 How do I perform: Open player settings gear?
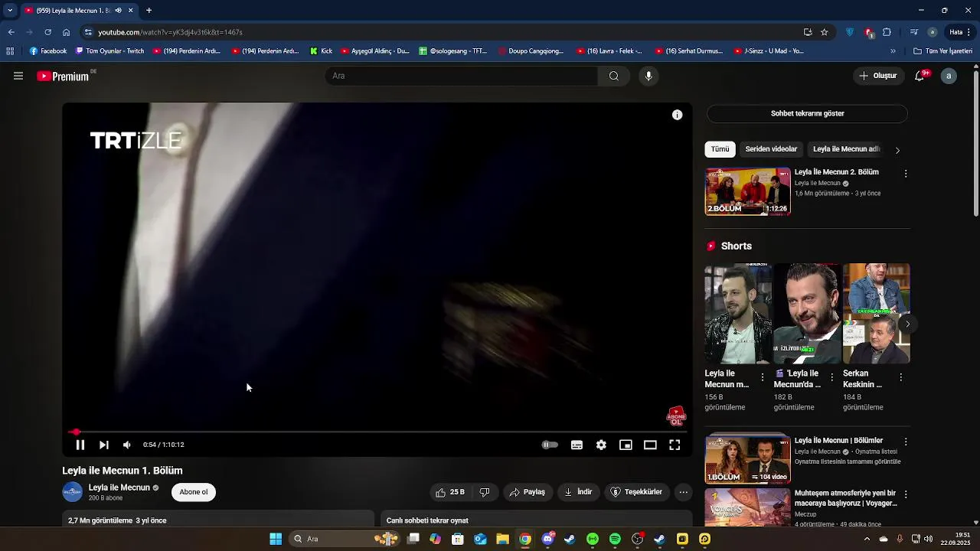[601, 445]
